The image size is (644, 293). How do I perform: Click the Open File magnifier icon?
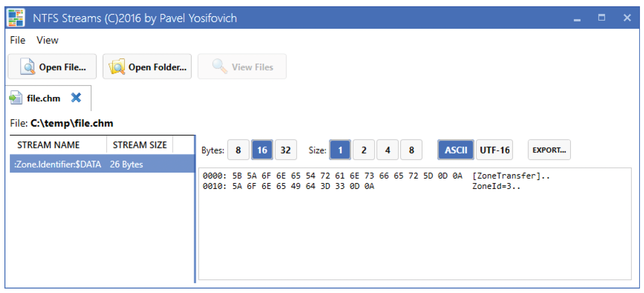(28, 67)
